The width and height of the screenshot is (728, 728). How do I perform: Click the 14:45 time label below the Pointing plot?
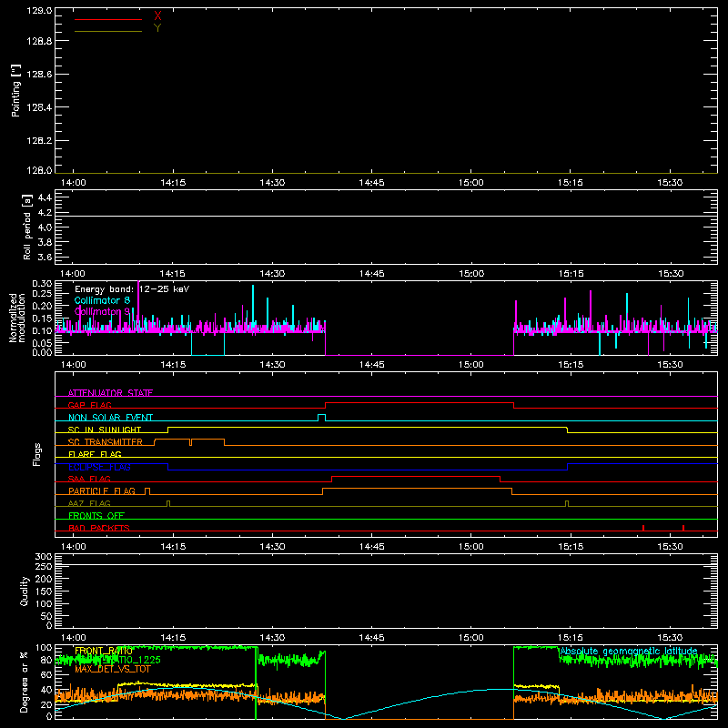click(x=371, y=183)
